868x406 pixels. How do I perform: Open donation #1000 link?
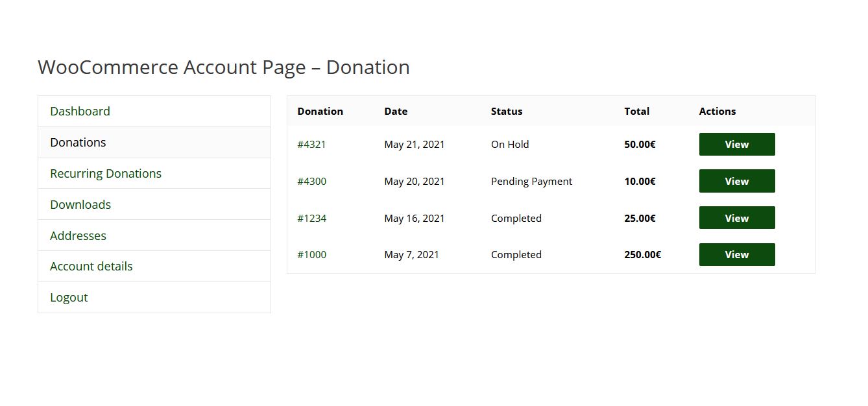(x=311, y=255)
